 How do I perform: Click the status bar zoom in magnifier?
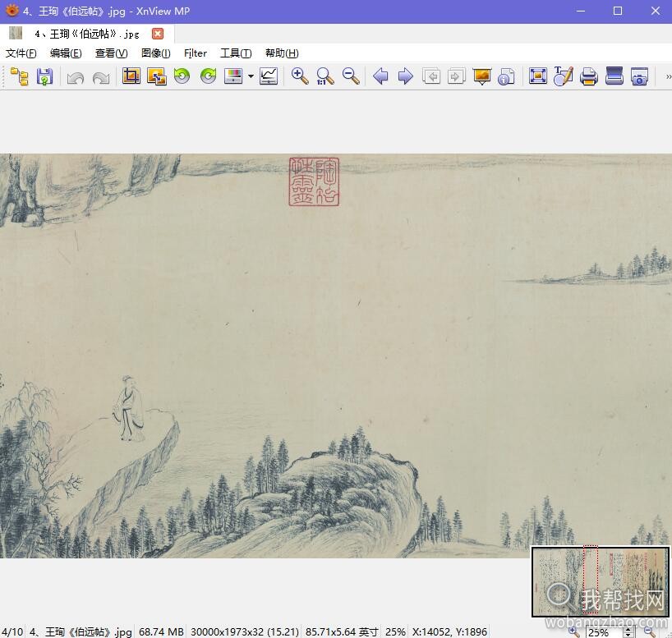pyautogui.click(x=574, y=631)
